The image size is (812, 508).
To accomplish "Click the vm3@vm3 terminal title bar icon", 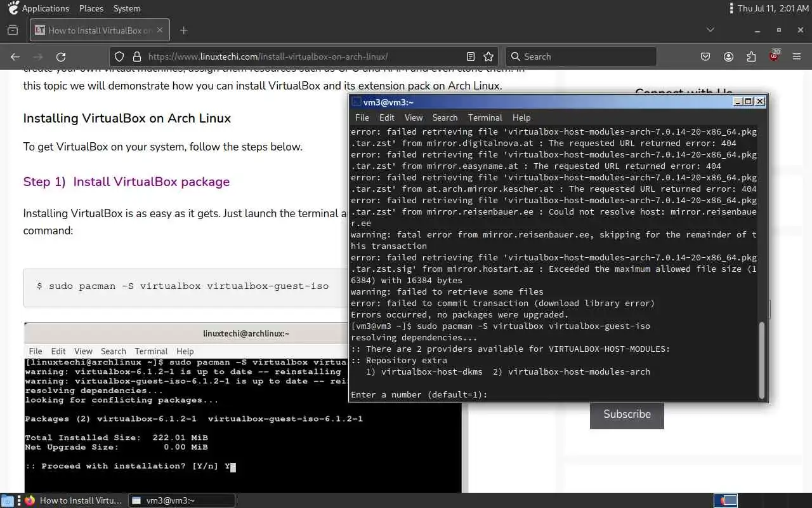I will pos(357,102).
